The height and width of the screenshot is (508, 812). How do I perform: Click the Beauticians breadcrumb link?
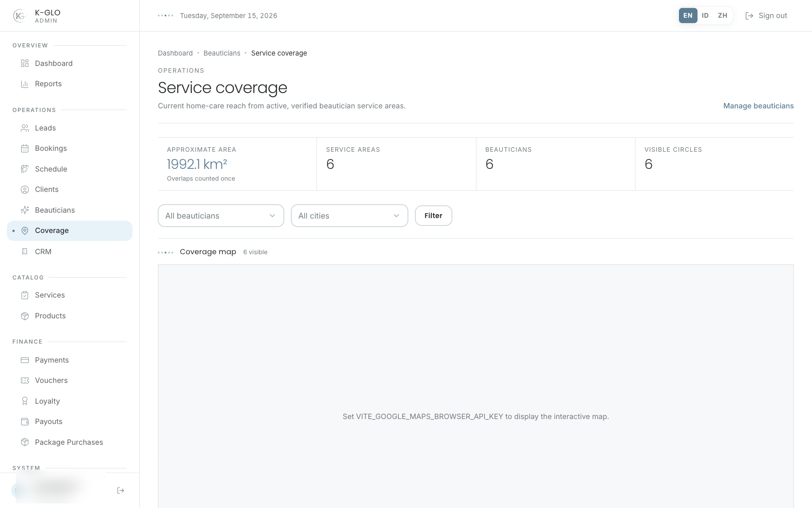[222, 53]
